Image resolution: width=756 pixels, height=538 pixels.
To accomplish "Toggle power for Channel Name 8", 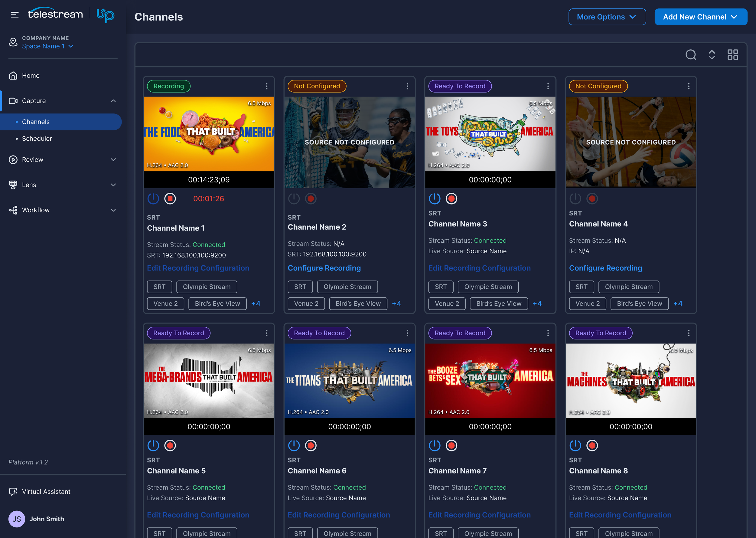I will 575,446.
